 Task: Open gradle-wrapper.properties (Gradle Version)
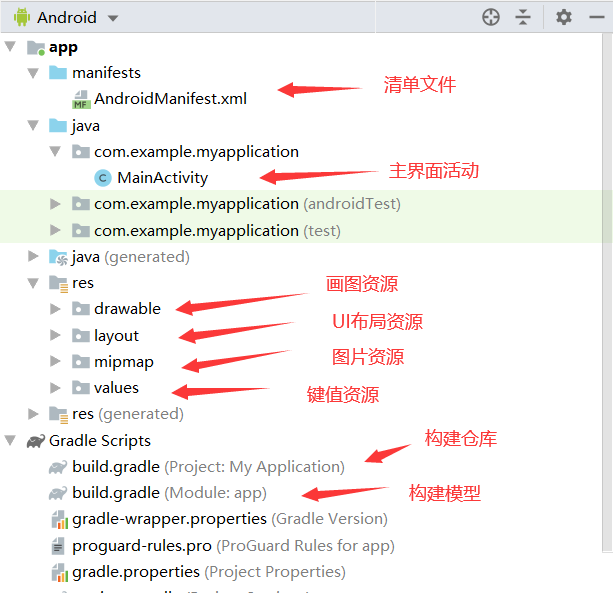[230, 519]
